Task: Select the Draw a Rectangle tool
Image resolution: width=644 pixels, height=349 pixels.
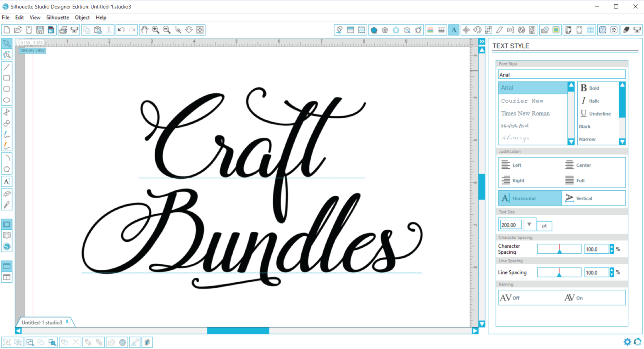Action: point(7,78)
